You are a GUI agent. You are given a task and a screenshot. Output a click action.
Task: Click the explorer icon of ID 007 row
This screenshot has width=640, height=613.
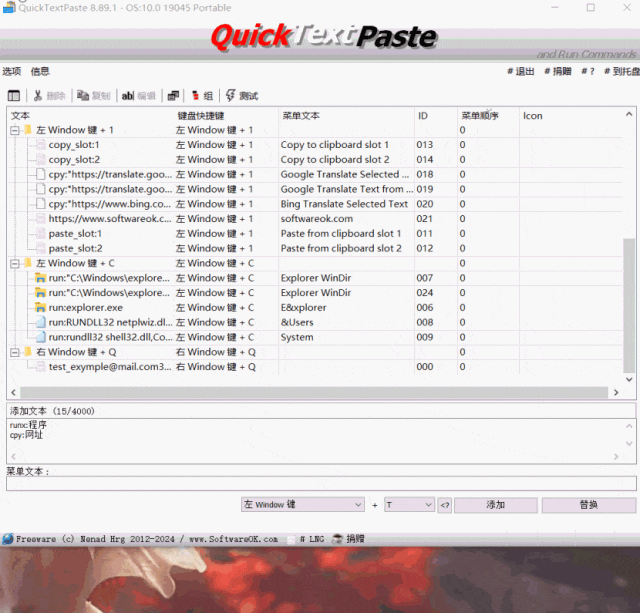tap(40, 278)
